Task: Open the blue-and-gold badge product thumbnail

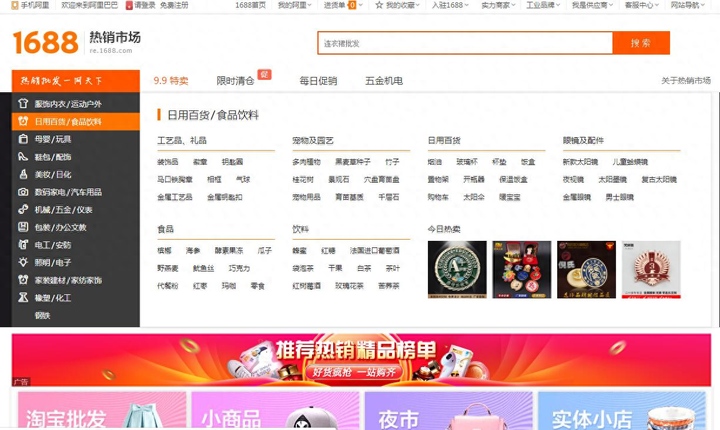Action: pyautogui.click(x=586, y=269)
